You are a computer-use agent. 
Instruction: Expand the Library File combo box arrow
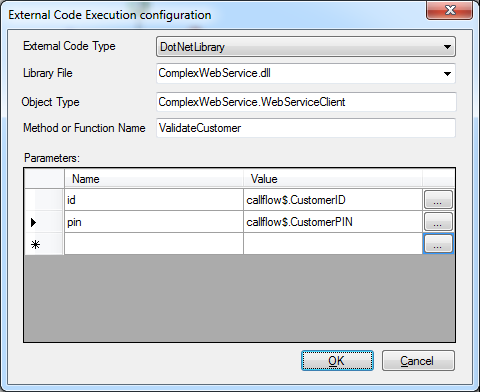pos(447,73)
